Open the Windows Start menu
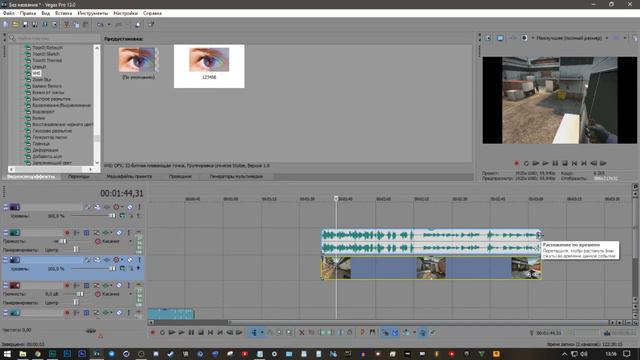The width and height of the screenshot is (640, 360). [x=7, y=354]
